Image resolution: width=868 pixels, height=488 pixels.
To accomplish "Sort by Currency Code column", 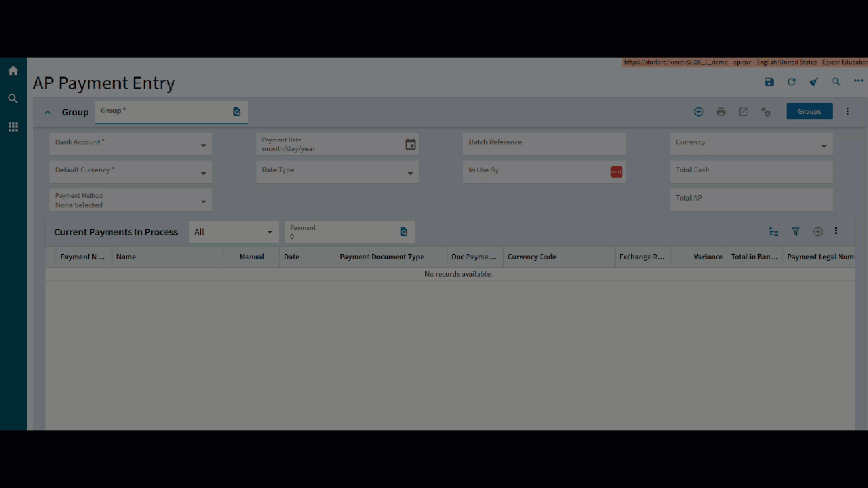I will [559, 257].
